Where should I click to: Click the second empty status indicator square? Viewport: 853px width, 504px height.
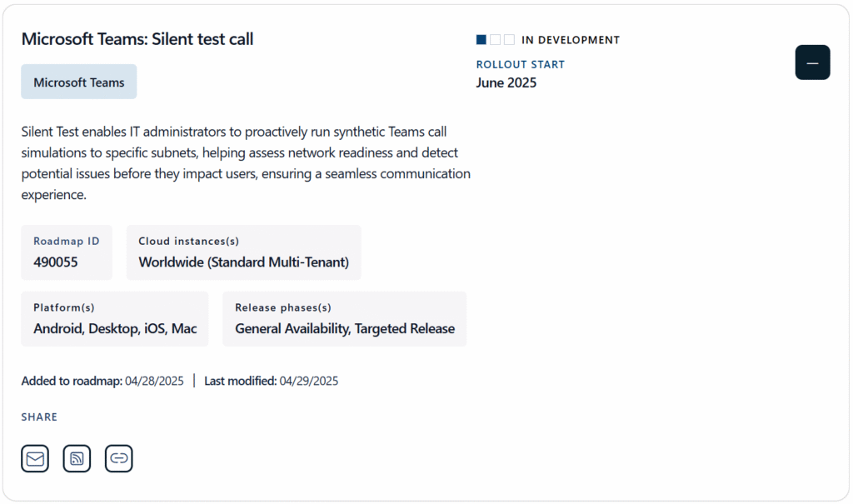click(494, 39)
